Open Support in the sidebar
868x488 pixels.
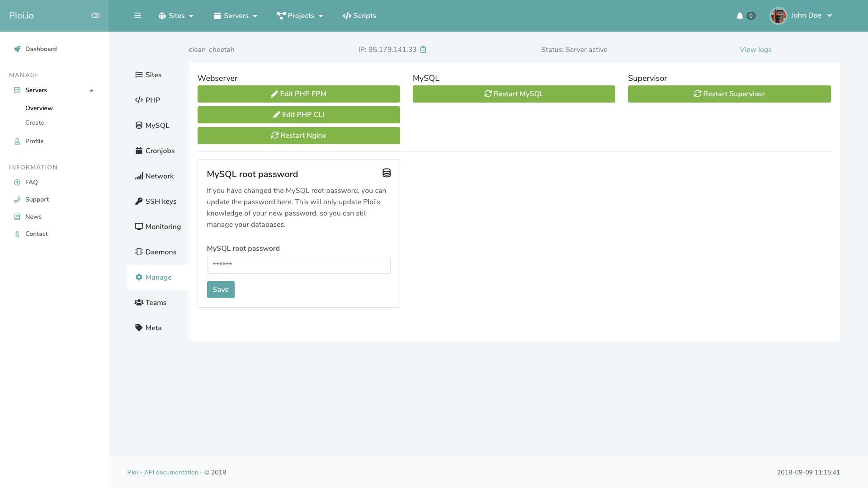click(x=37, y=200)
